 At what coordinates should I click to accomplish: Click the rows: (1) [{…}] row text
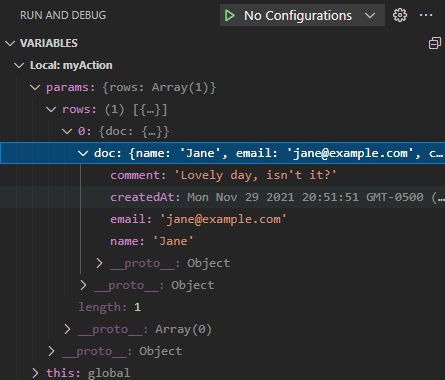click(115, 110)
